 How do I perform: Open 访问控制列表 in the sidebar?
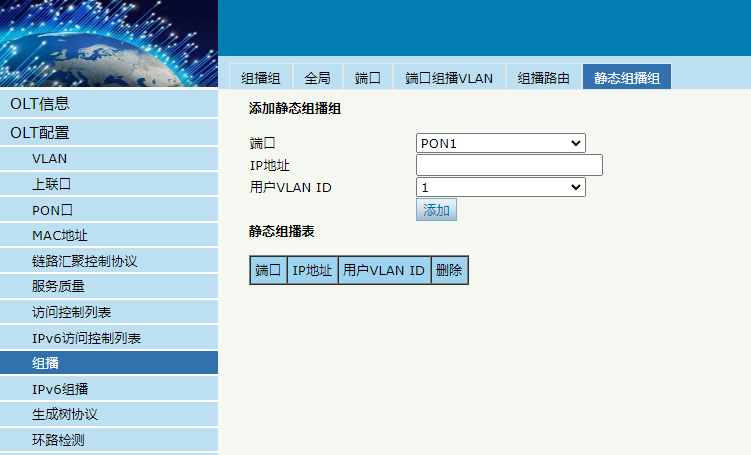click(109, 312)
